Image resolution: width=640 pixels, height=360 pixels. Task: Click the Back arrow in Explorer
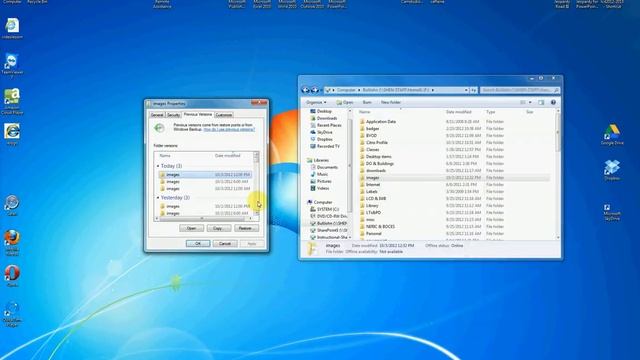305,90
